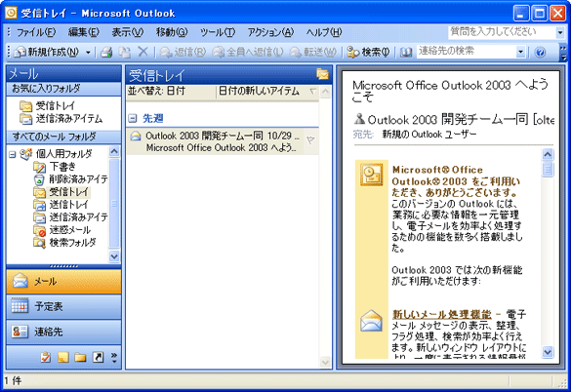
Task: Click the Print icon in the toolbar
Action: click(106, 53)
